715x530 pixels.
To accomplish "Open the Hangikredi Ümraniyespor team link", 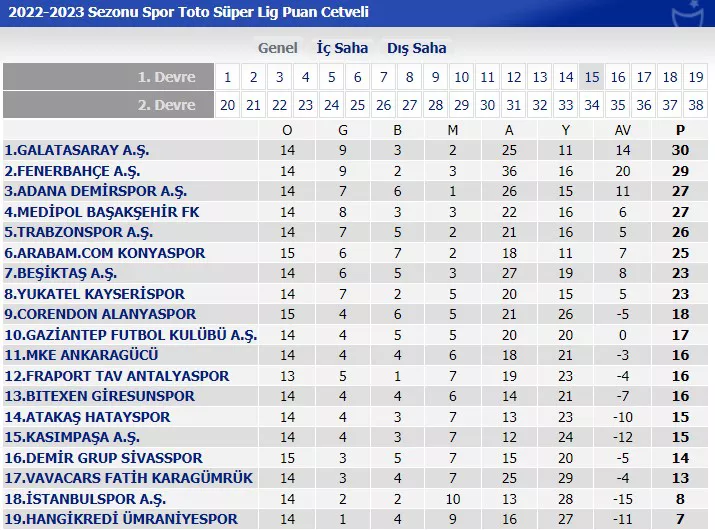I will click(121, 519).
